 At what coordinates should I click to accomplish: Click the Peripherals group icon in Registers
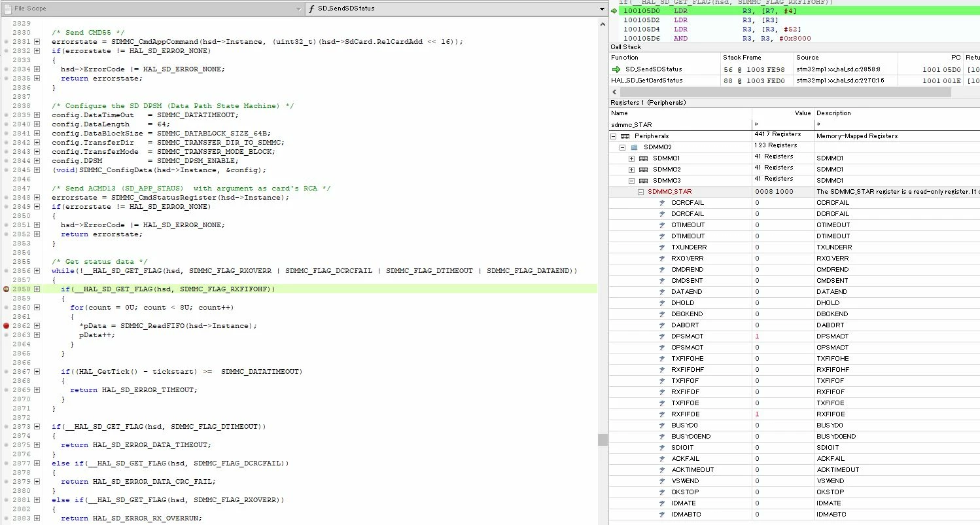coord(625,136)
